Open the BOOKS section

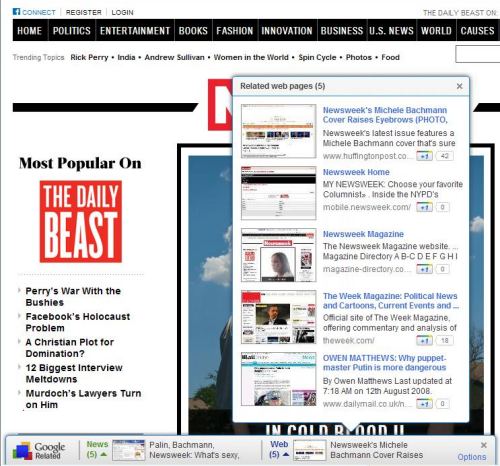[x=193, y=31]
